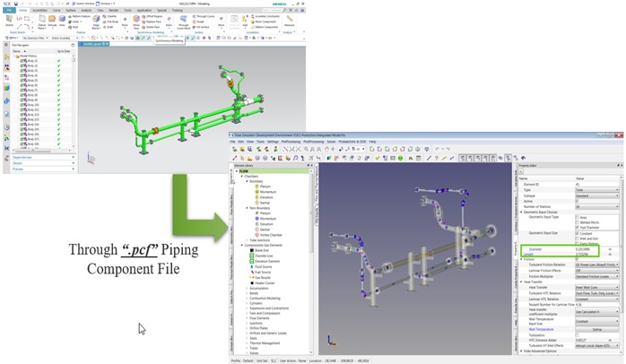
Task: Expand the Dependencies panel in Part Navigator
Action: 22,157
